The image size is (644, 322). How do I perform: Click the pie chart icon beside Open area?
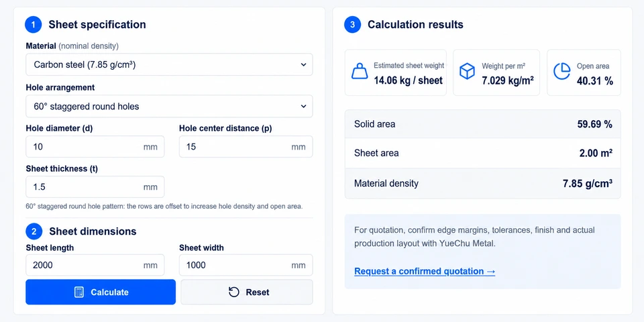tap(561, 72)
